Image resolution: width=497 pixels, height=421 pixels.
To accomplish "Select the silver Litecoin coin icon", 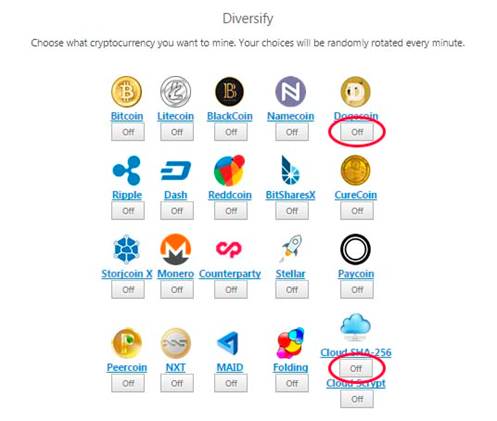I will click(176, 92).
